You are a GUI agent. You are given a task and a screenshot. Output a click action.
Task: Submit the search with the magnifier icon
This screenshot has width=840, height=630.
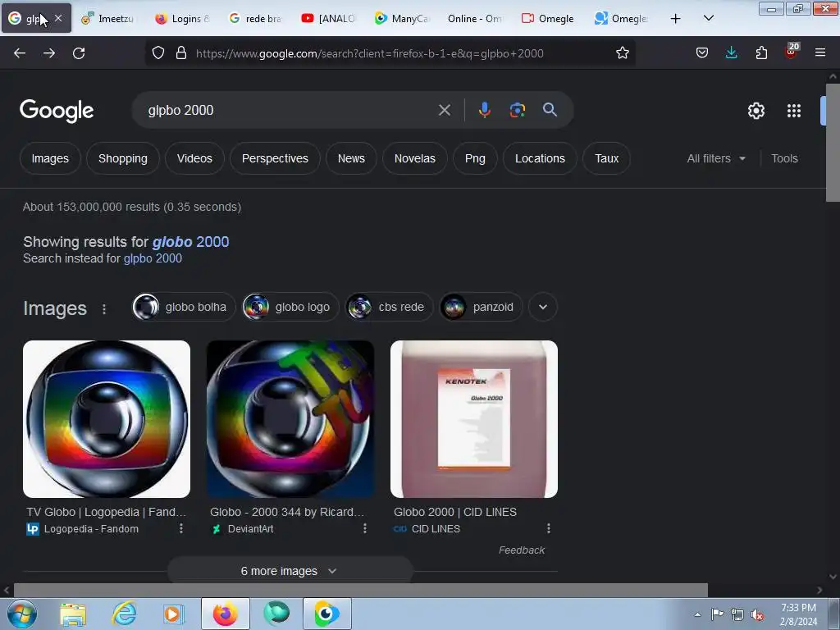[550, 110]
